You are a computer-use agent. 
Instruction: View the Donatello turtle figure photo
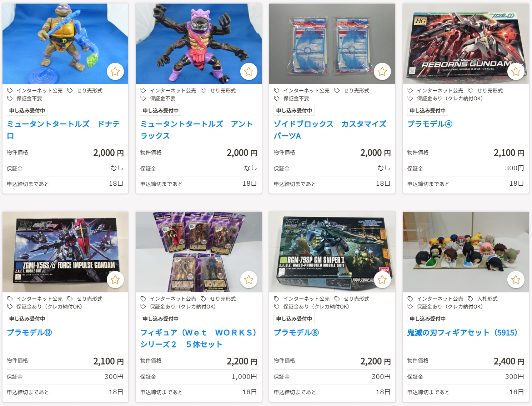tap(65, 44)
